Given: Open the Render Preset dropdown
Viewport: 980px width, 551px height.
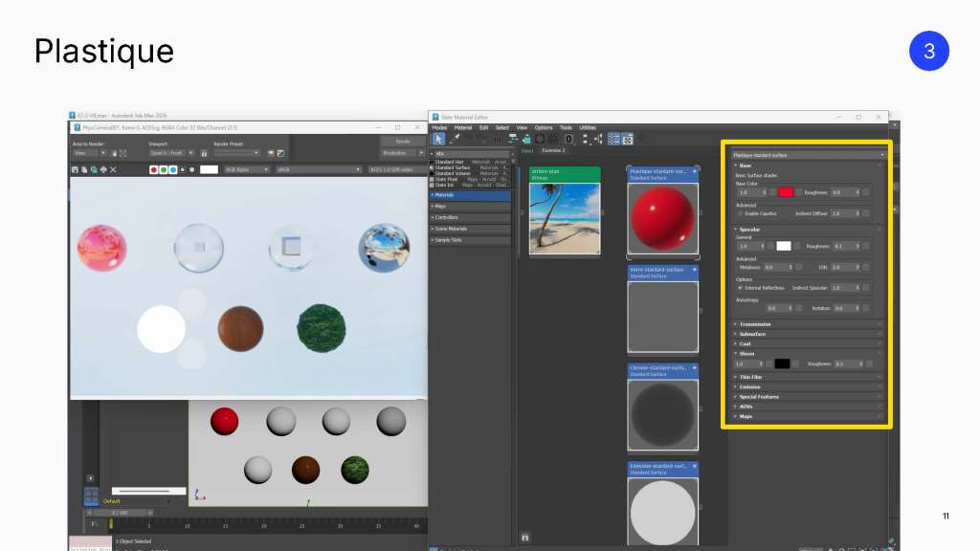Looking at the screenshot, I should (x=236, y=153).
